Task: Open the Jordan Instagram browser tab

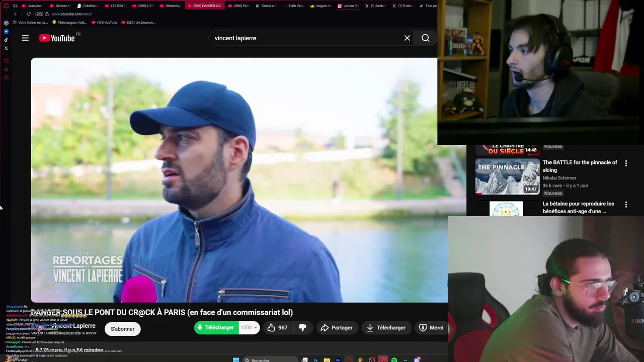Action: pyautogui.click(x=348, y=6)
